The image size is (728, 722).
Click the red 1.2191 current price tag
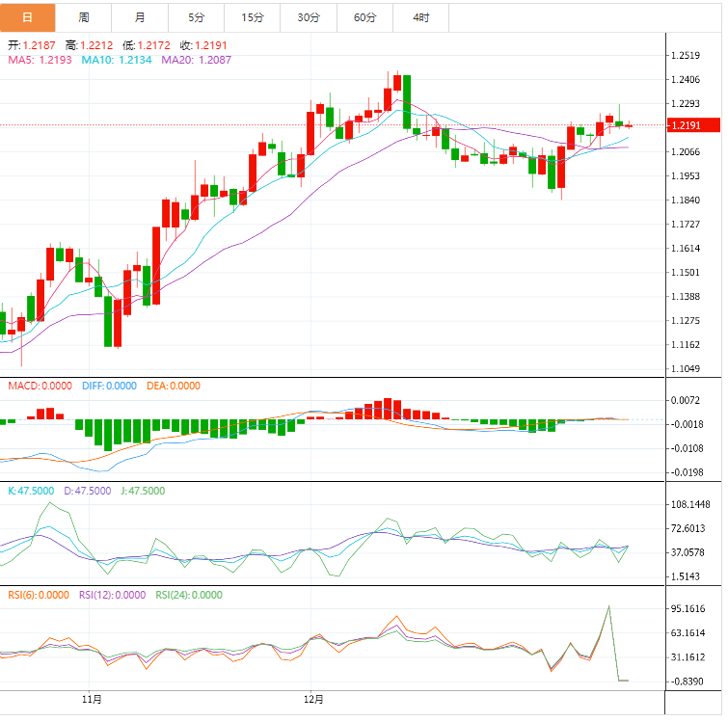click(x=694, y=125)
